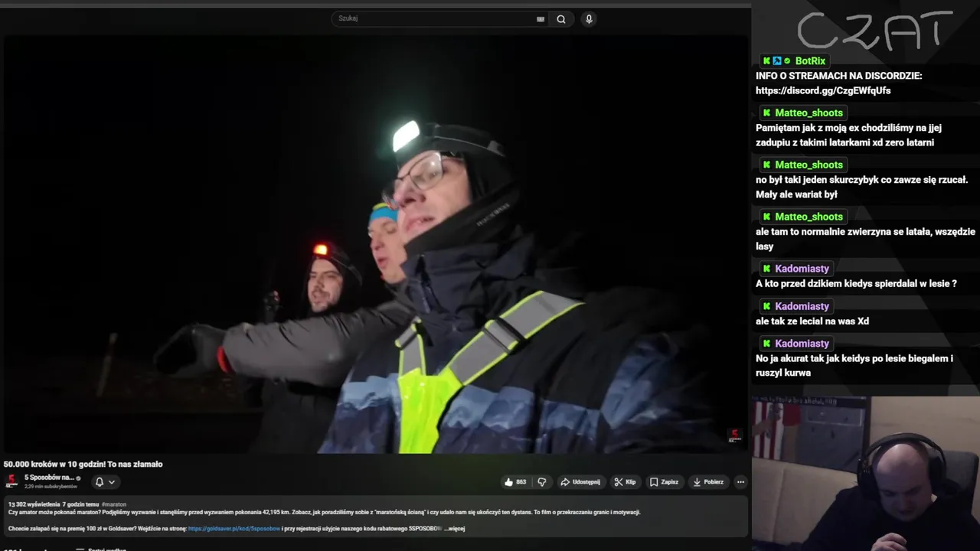Click the streamer webcam overlay

866,473
